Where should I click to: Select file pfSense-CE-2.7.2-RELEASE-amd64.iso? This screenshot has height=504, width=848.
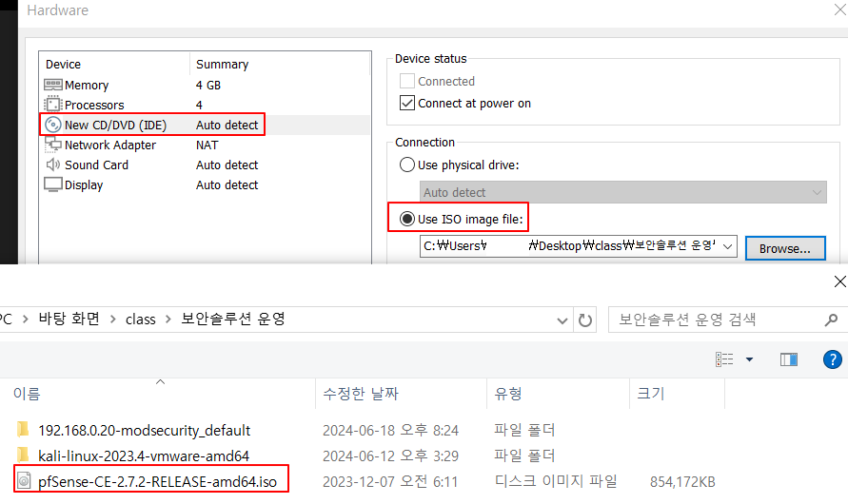157,481
